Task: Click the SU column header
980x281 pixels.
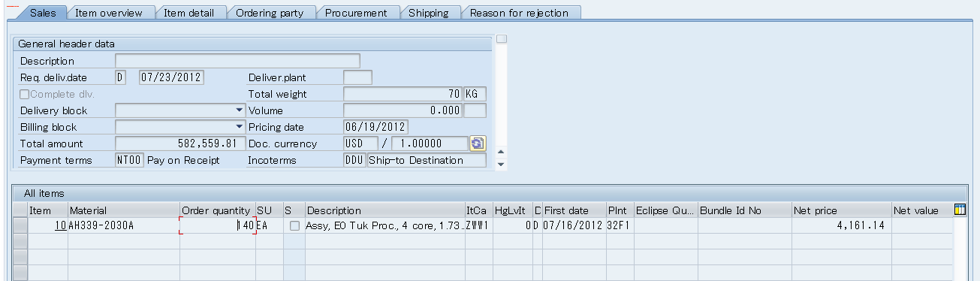Action: (269, 210)
